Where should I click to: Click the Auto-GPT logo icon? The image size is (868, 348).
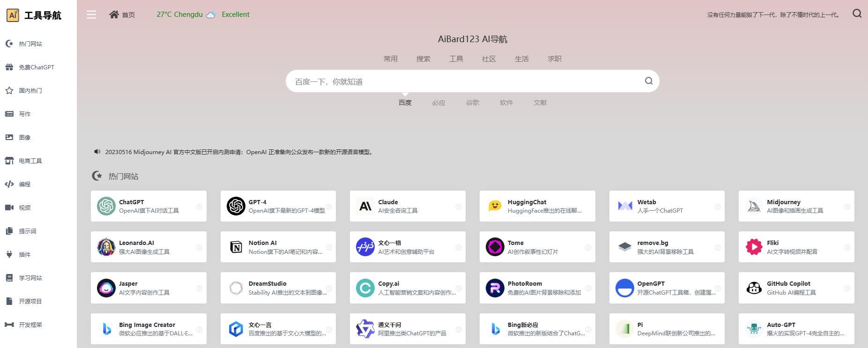[x=754, y=329]
